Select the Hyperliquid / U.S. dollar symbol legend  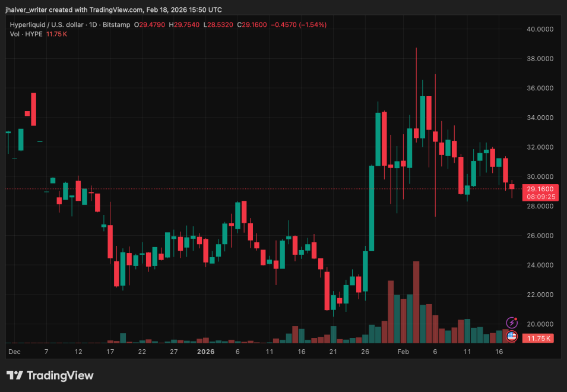click(x=47, y=25)
